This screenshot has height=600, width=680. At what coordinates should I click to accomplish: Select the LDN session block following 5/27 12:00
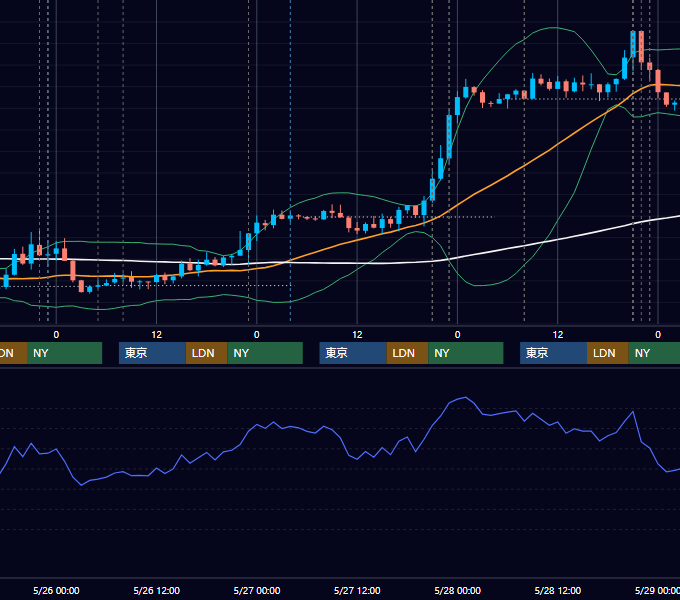click(x=407, y=353)
